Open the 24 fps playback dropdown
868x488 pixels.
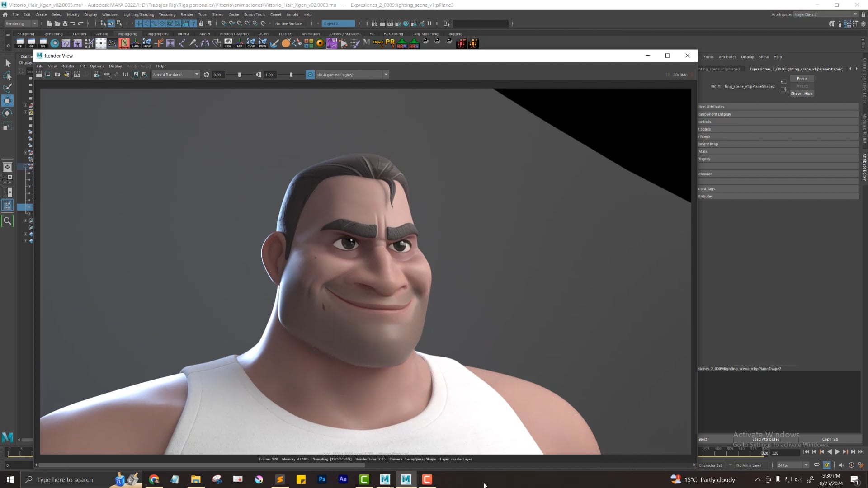click(806, 465)
